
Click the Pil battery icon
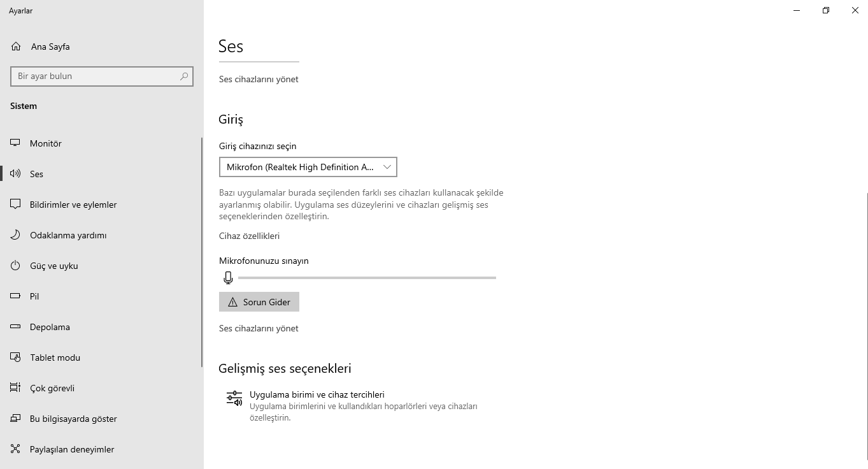pyautogui.click(x=16, y=296)
